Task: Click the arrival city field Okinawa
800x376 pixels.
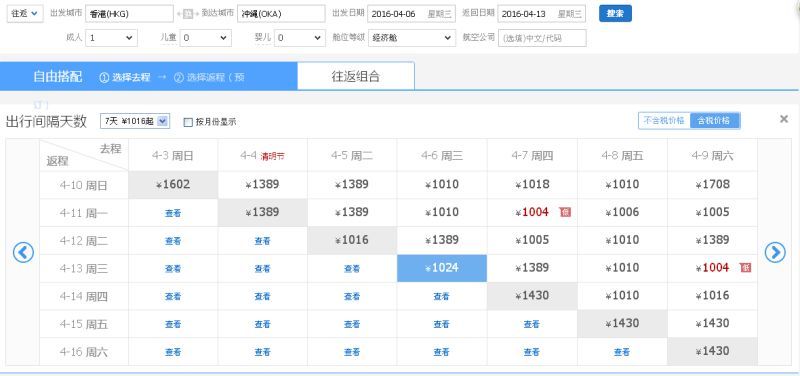Action: point(281,14)
